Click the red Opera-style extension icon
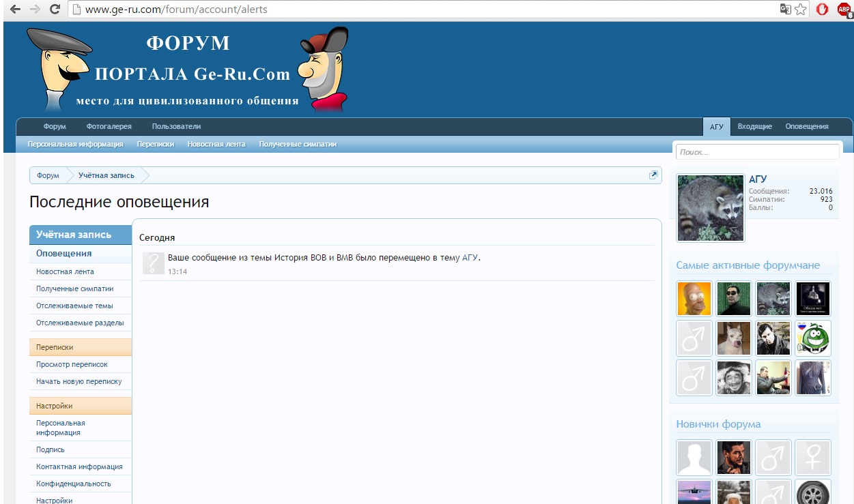Viewport: 854px width, 504px height. tap(823, 10)
